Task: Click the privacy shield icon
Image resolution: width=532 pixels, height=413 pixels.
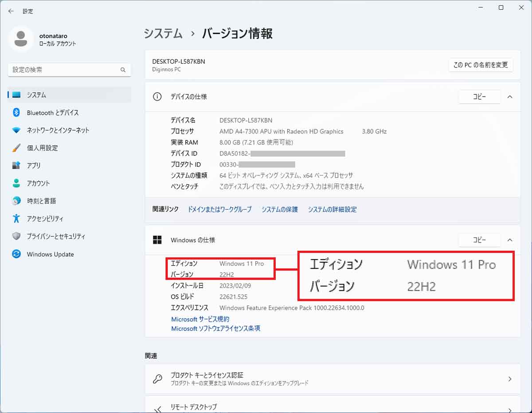Action: pos(16,236)
